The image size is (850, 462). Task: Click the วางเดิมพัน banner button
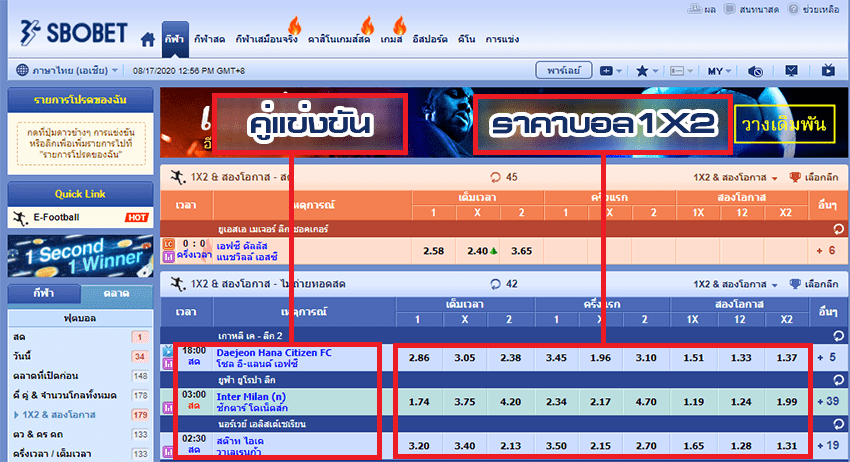pos(784,124)
